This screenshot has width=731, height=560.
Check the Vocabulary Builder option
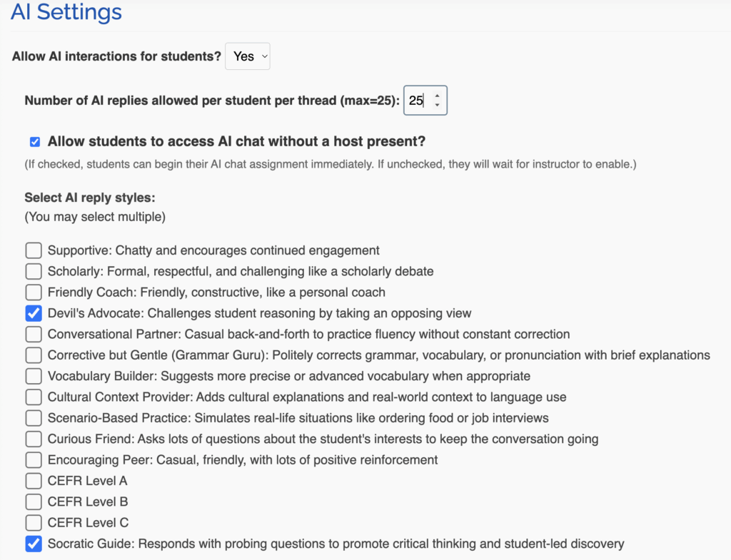pyautogui.click(x=34, y=376)
